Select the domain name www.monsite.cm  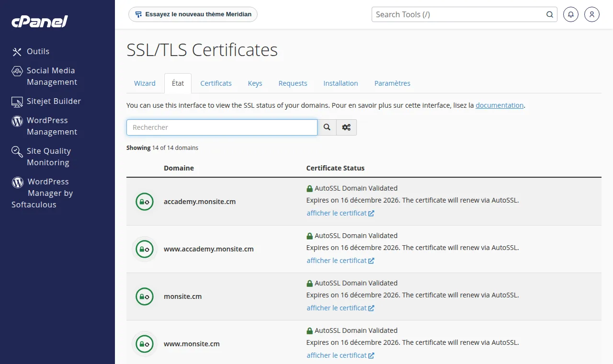click(x=192, y=344)
